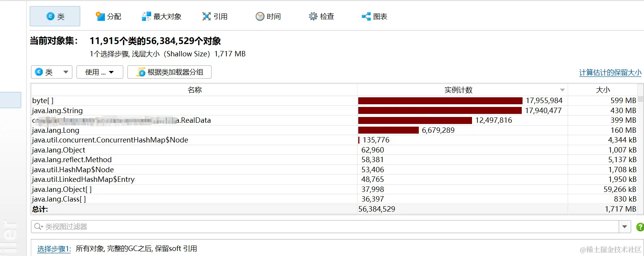Switch to the 检查 inspections tab
This screenshot has height=256, width=644.
pos(321,16)
